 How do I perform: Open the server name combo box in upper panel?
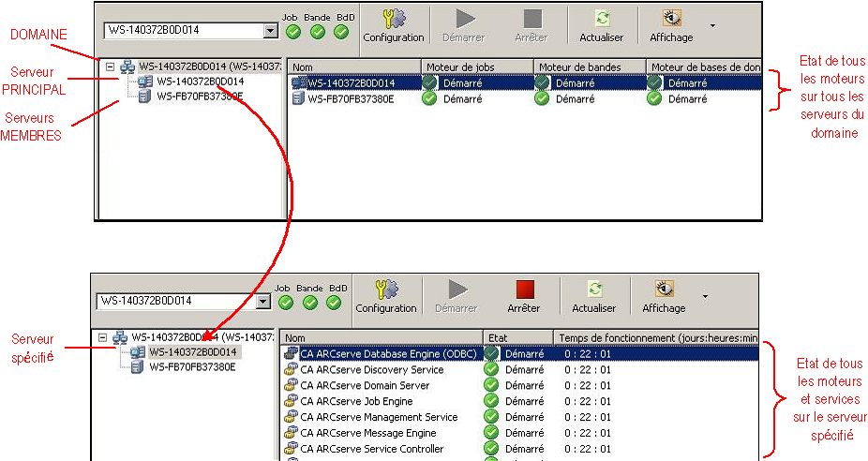click(271, 30)
